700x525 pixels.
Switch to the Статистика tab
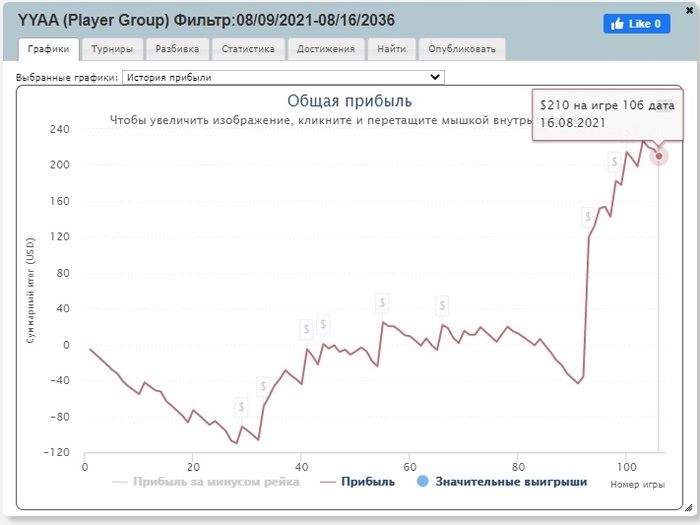(x=248, y=49)
